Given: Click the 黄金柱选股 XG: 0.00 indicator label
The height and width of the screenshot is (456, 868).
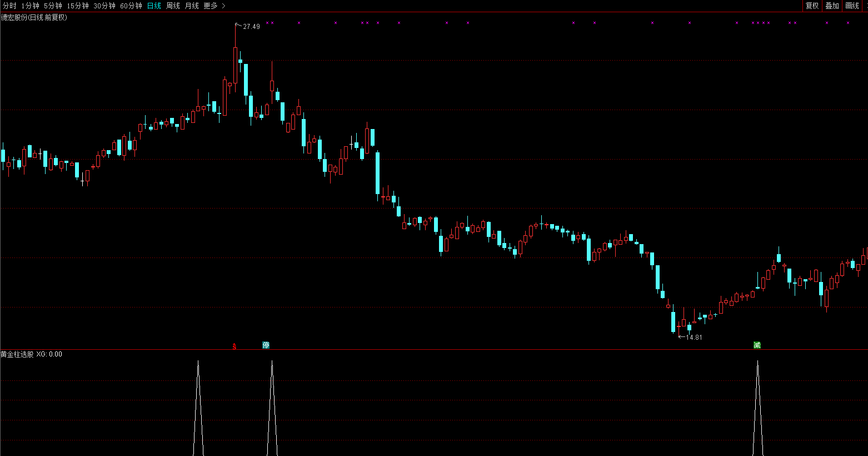Looking at the screenshot, I should click(x=31, y=354).
